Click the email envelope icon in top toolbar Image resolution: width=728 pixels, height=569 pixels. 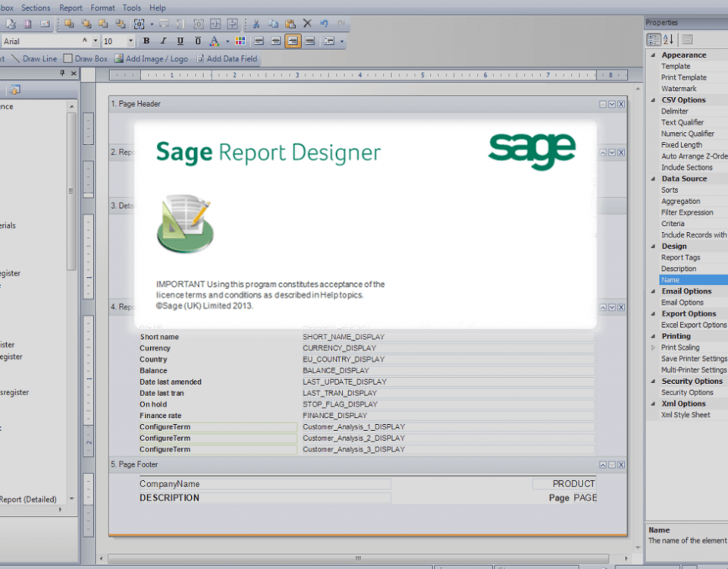coord(45,24)
